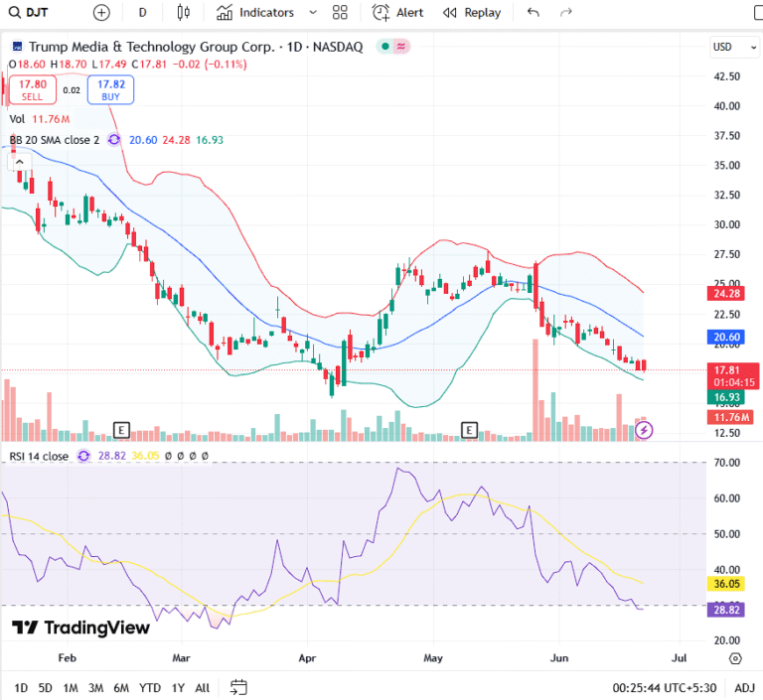763x700 pixels.
Task: Click the purple lightning latest-news icon
Action: click(x=644, y=430)
